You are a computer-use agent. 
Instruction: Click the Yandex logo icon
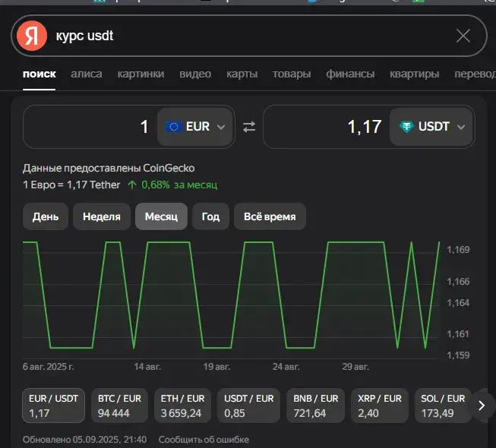click(32, 36)
